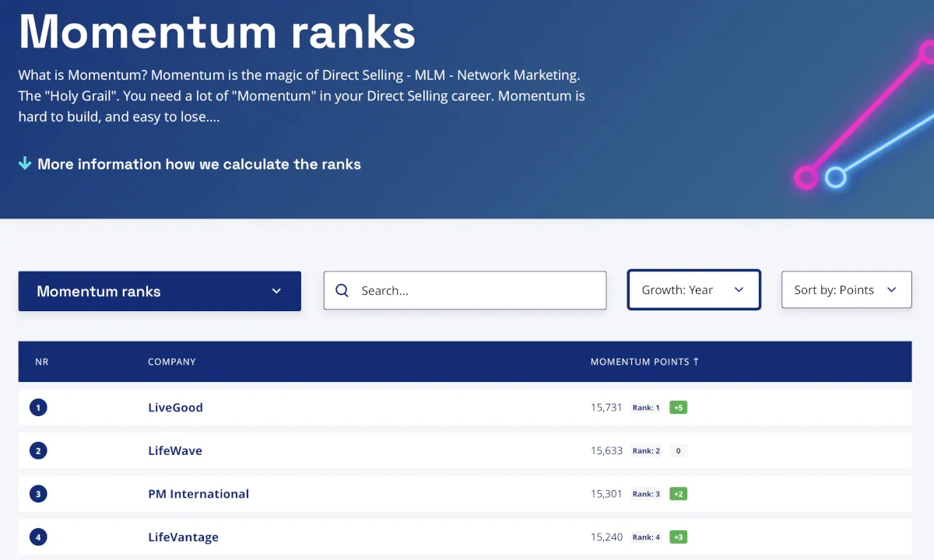934x560 pixels.
Task: Click the Search input field
Action: (465, 290)
